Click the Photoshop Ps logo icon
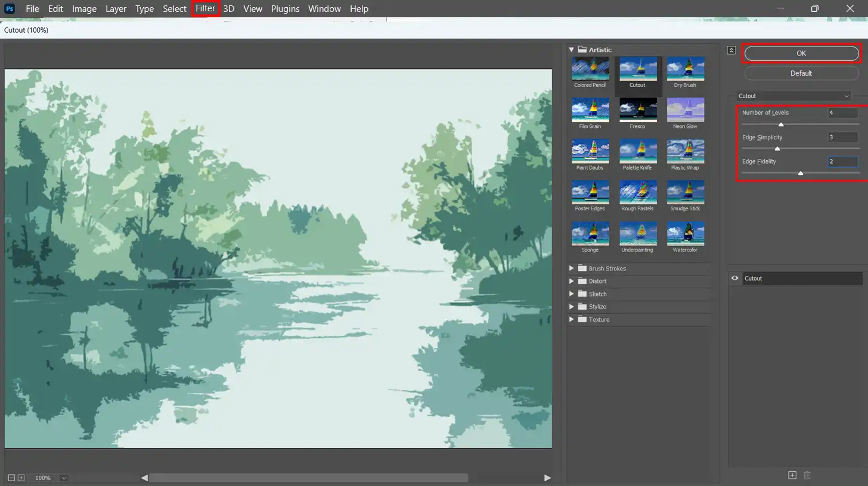The image size is (868, 486). (10, 8)
